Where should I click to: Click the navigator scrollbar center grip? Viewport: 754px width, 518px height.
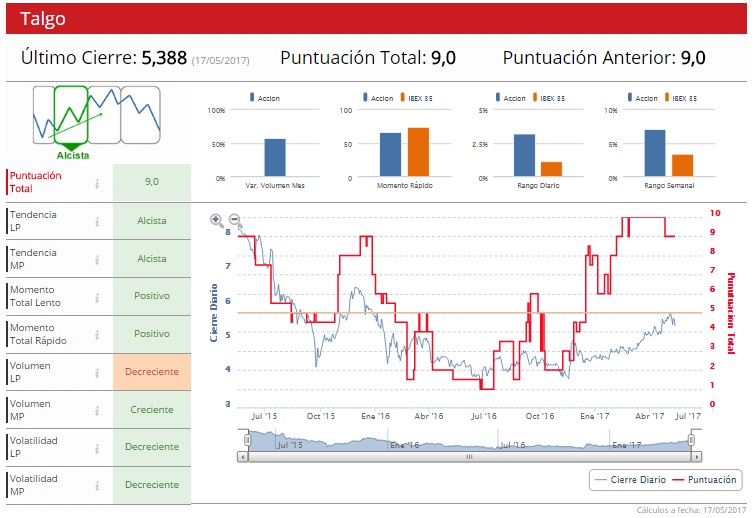coord(469,457)
